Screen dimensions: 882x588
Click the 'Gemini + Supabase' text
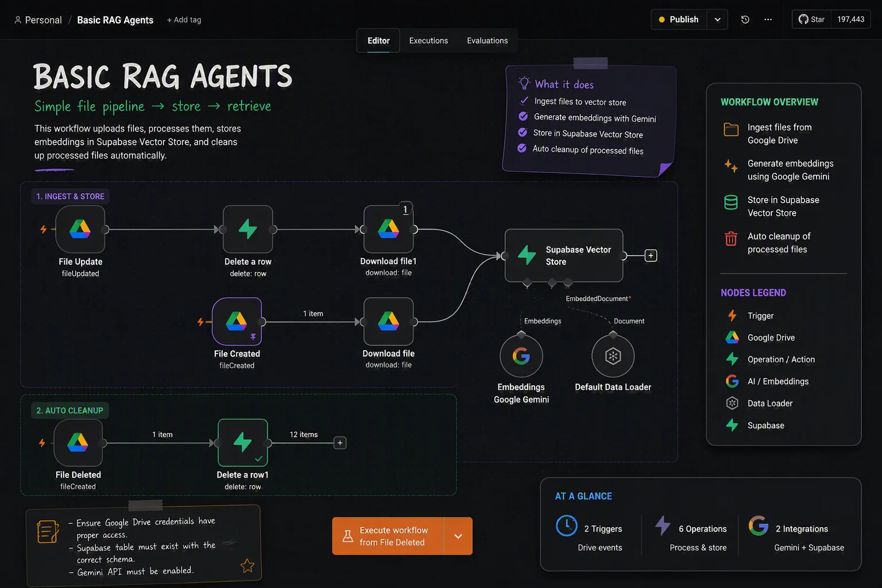point(809,548)
